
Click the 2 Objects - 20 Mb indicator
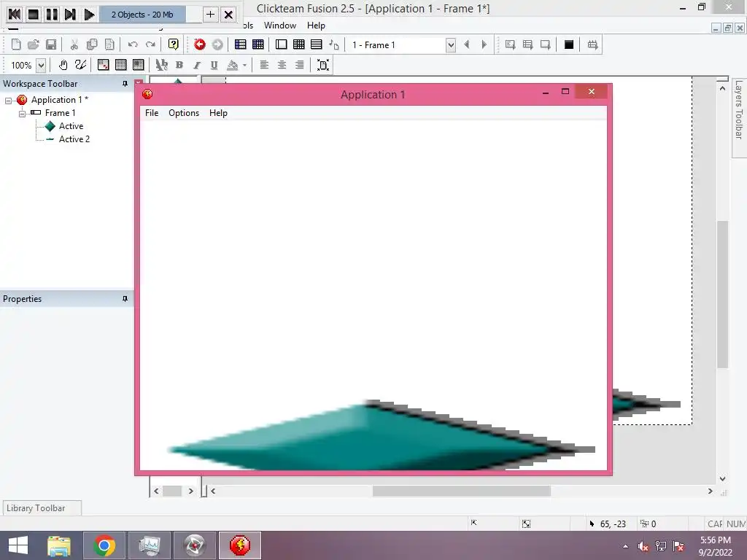(142, 15)
